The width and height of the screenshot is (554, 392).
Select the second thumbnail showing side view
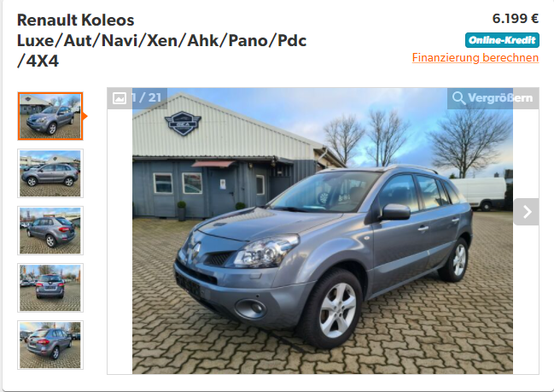click(x=50, y=173)
